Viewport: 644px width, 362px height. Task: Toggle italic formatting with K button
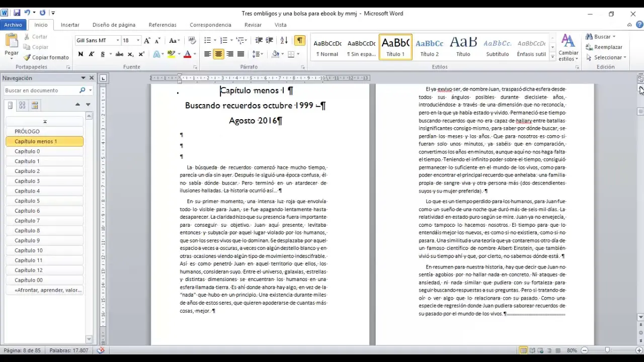pyautogui.click(x=92, y=54)
